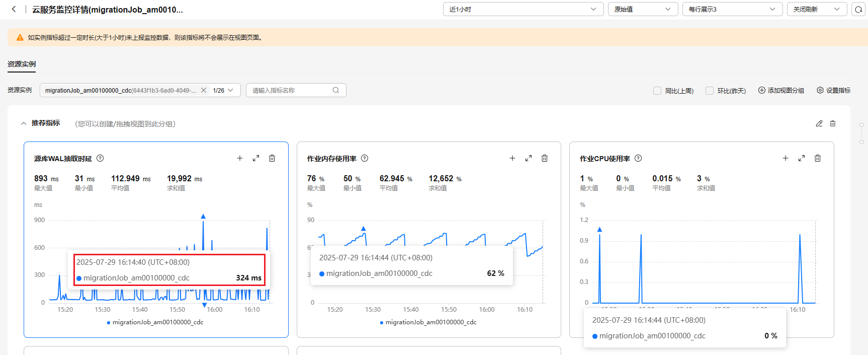
Task: Click 添加视图分组 button
Action: [781, 91]
